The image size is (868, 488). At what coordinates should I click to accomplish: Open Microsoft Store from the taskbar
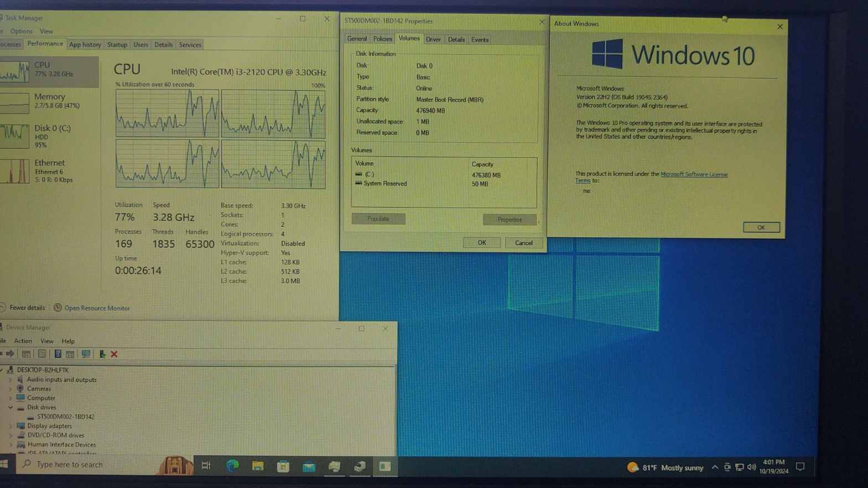point(283,466)
